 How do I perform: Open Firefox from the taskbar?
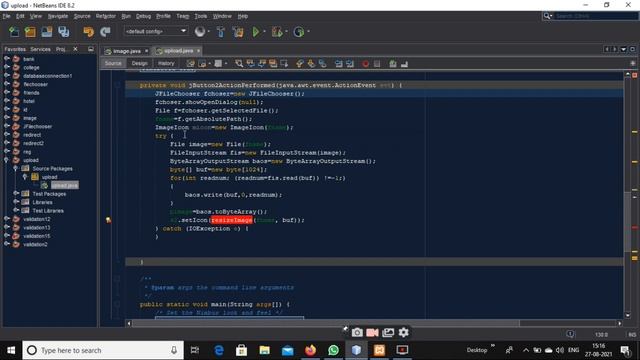tap(311, 350)
